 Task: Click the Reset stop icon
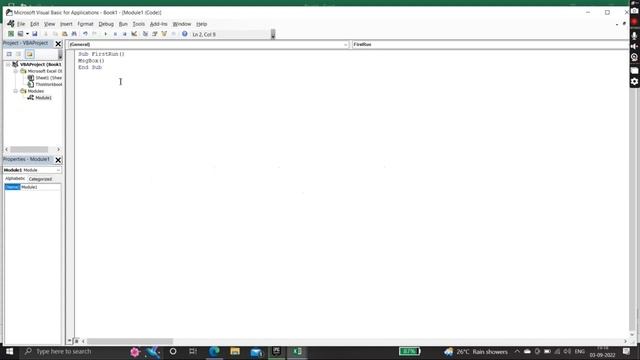(x=124, y=34)
